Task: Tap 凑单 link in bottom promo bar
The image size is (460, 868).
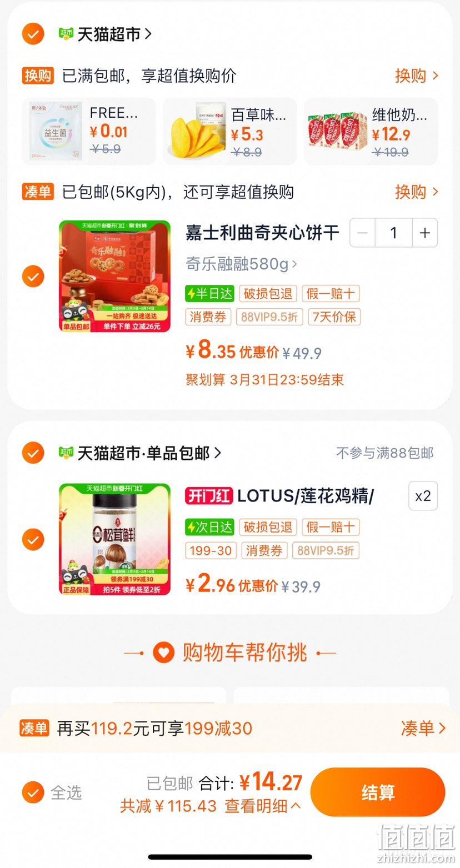Action: click(x=423, y=728)
